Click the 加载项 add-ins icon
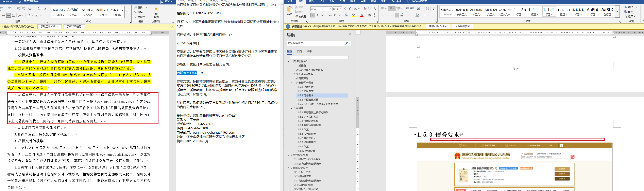The image size is (644, 191). click(156, 13)
